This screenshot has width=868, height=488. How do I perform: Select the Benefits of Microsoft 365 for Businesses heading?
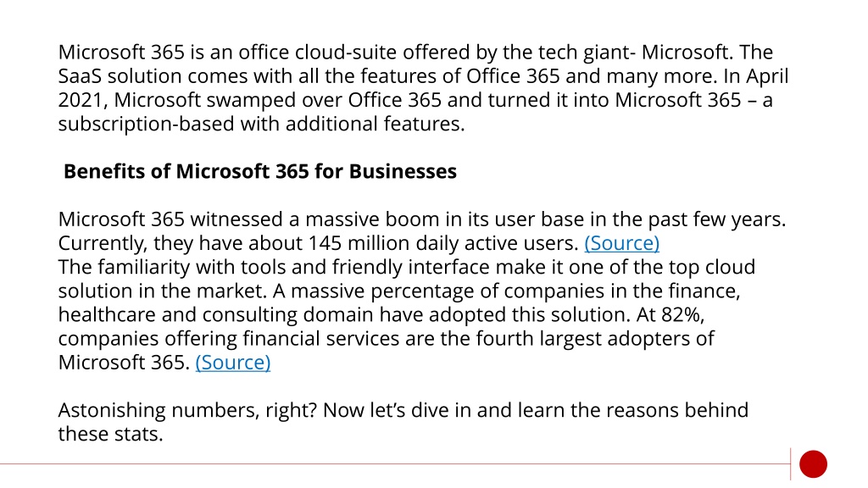[x=260, y=171]
